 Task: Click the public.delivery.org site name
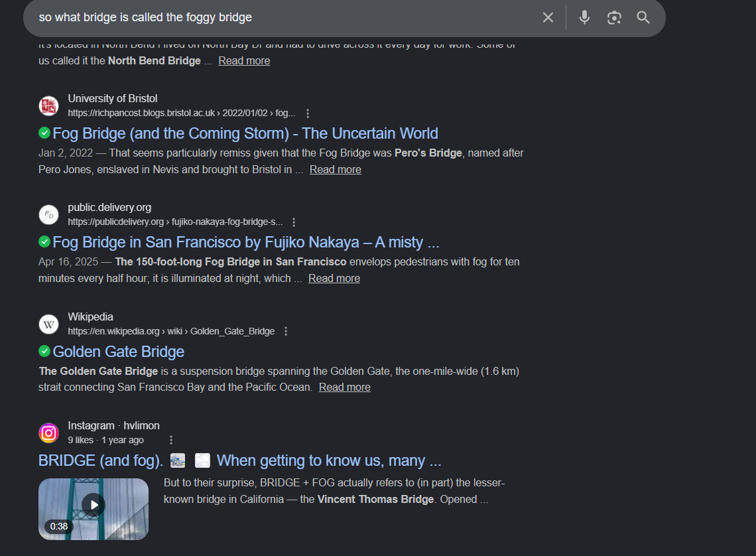pyautogui.click(x=109, y=208)
